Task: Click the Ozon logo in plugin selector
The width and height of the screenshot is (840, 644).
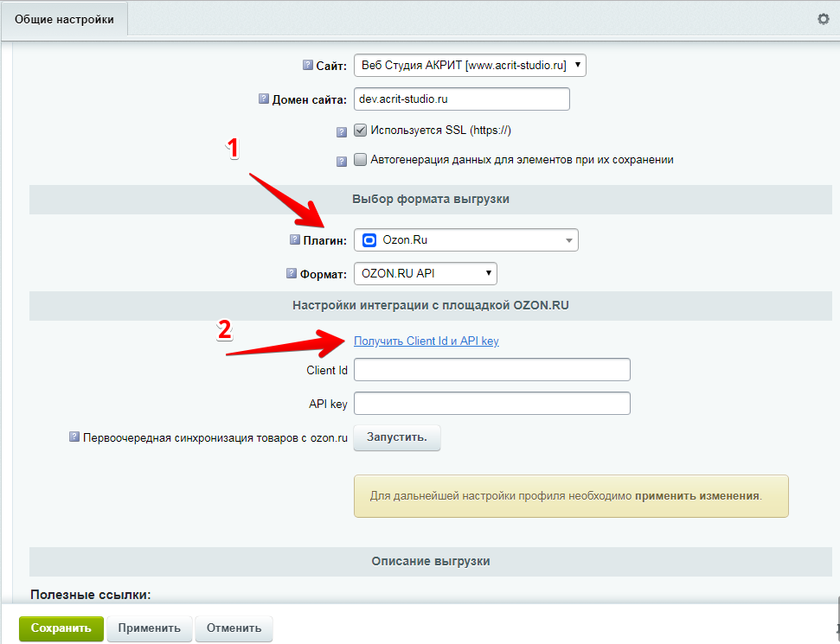Action: tap(369, 240)
